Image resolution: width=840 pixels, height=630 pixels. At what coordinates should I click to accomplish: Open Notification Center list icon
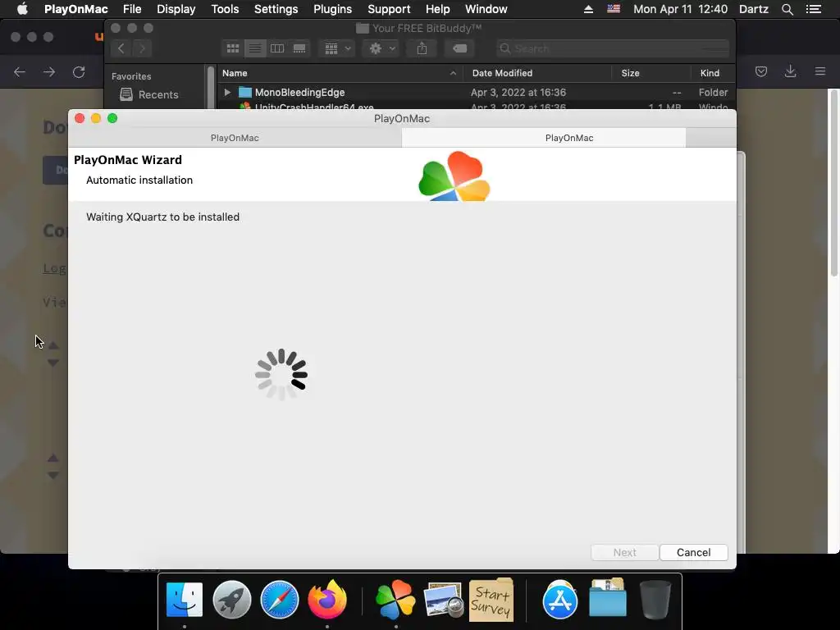pos(813,9)
